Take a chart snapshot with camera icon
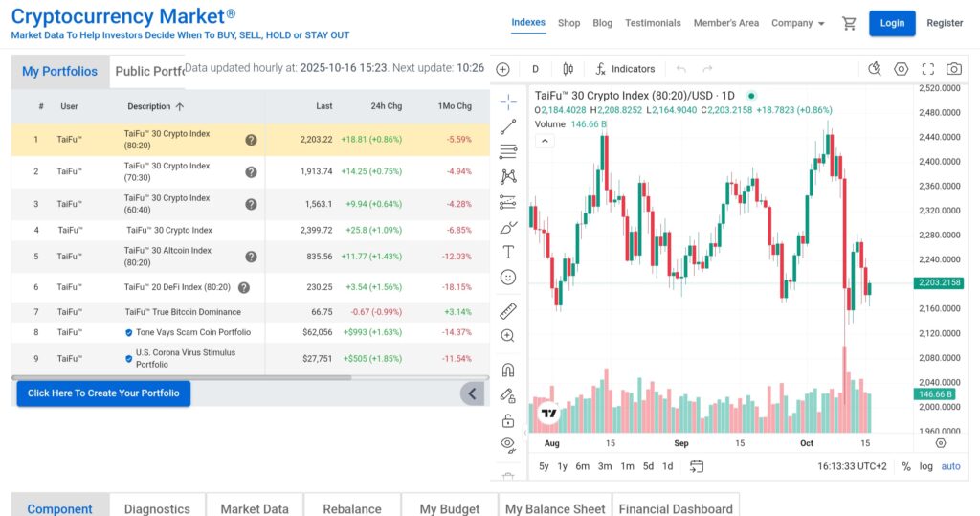The image size is (980, 516). coord(954,69)
